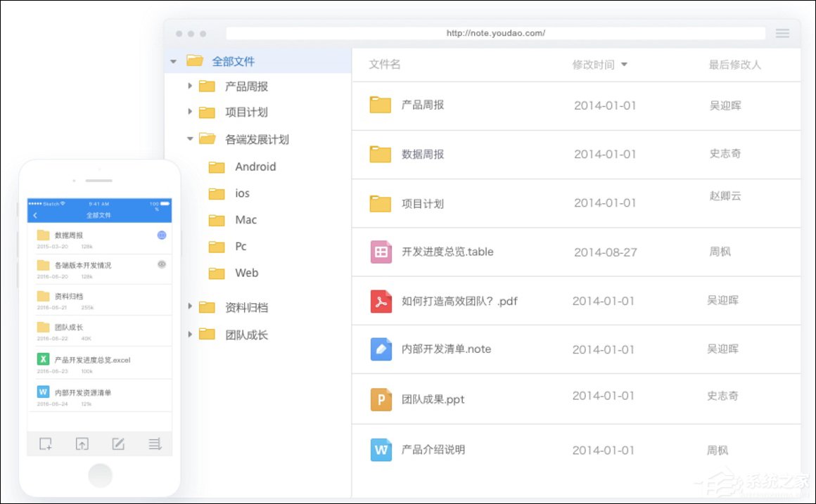Click the green Excel badge on 产品开发进度总览.excel
Image resolution: width=816 pixels, height=504 pixels.
pos(44,359)
